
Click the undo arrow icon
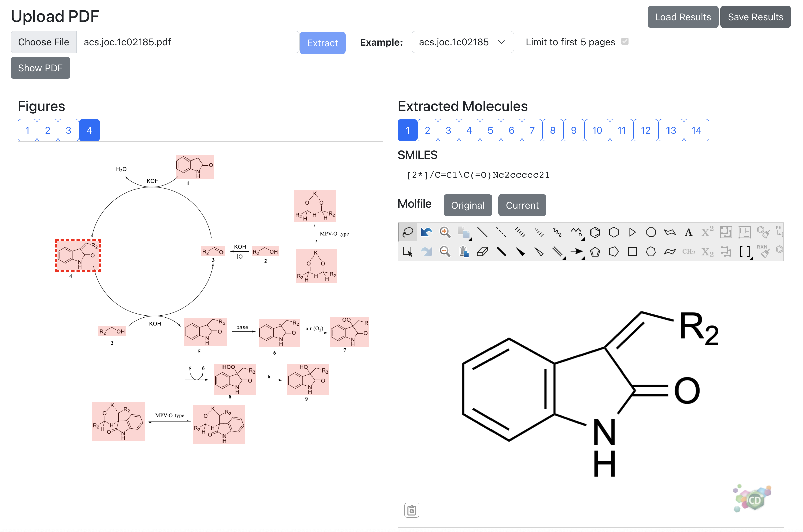[426, 232]
